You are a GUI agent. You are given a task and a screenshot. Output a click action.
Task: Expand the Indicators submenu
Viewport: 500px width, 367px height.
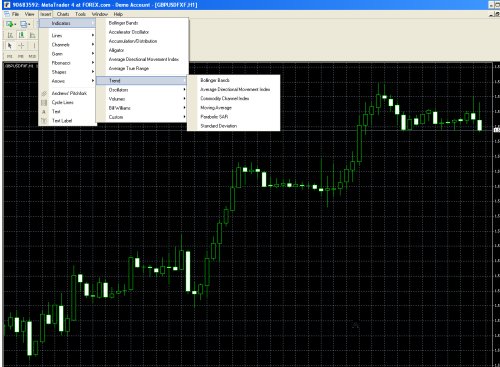[68, 23]
